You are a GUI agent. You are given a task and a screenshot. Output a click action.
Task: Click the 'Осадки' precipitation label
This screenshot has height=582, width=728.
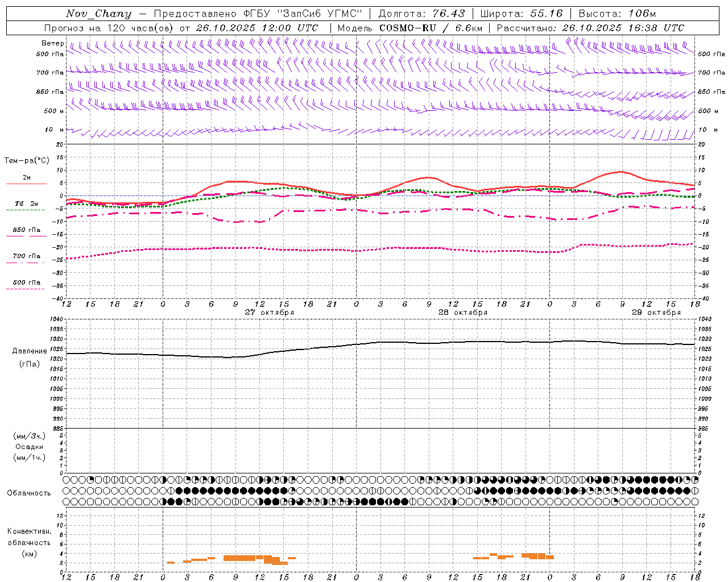pos(30,447)
